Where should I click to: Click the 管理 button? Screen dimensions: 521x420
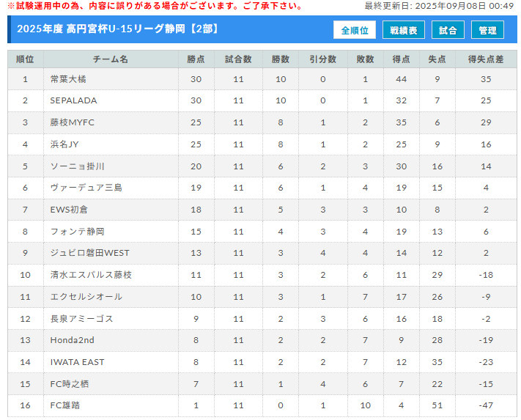click(487, 30)
